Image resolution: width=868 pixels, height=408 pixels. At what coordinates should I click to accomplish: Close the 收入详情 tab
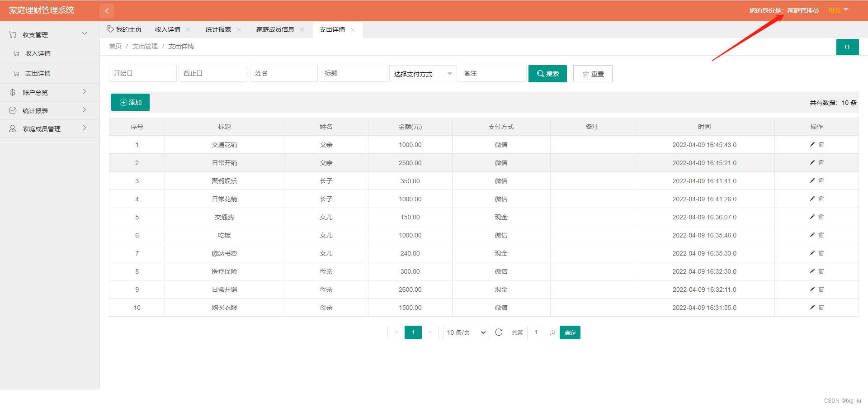[x=188, y=29]
